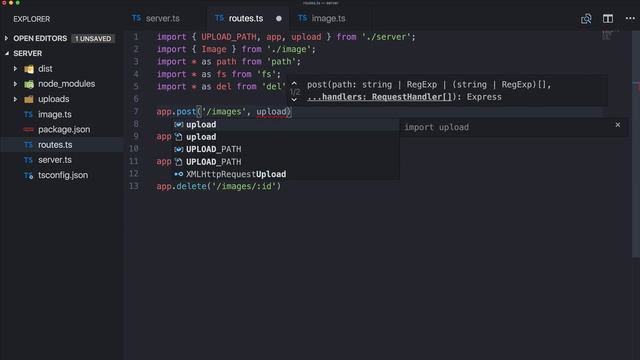Click the variable icon of first upload suggestion

tap(178, 124)
